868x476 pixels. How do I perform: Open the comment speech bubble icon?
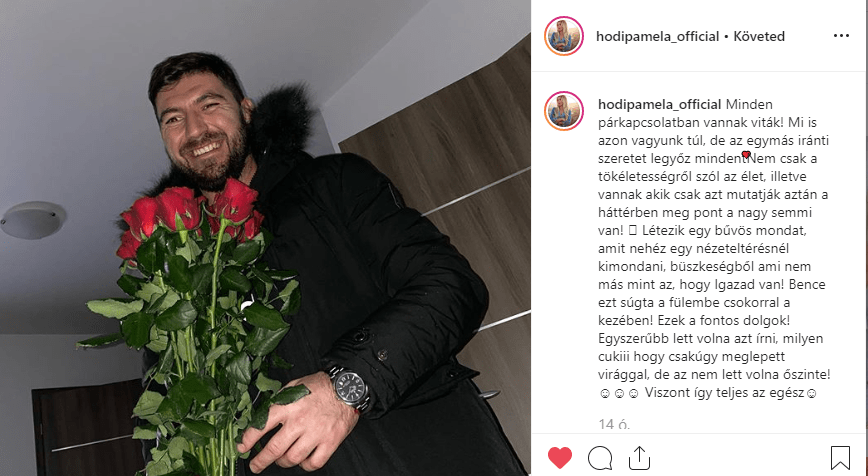point(600,458)
